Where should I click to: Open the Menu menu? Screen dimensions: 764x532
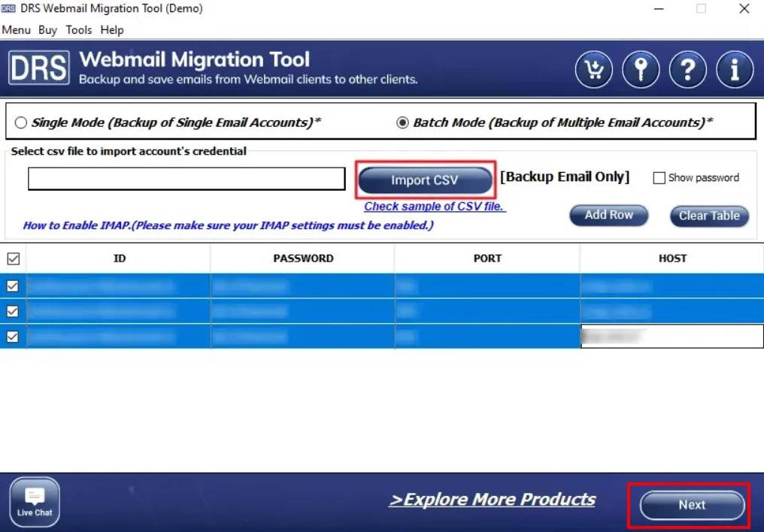16,30
